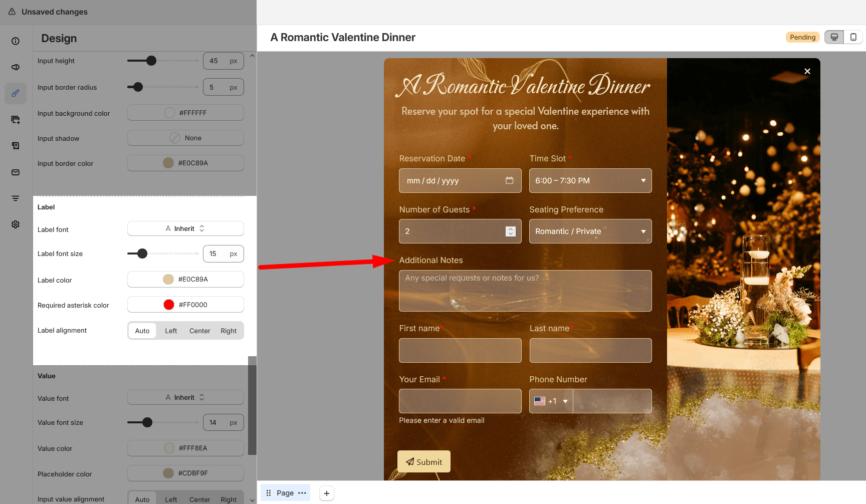
Task: Click the Number of Guests stepper arrows
Action: click(511, 231)
